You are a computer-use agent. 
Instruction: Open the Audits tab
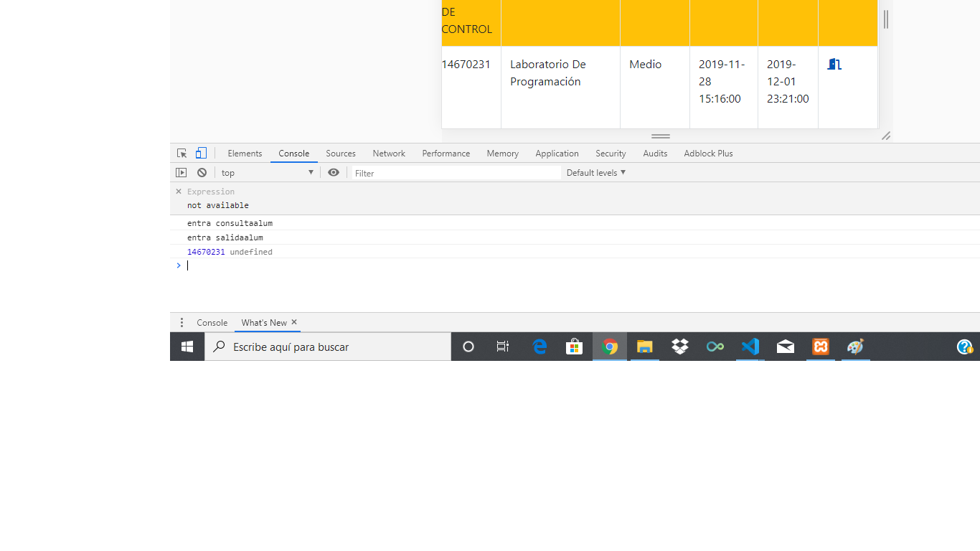tap(655, 154)
